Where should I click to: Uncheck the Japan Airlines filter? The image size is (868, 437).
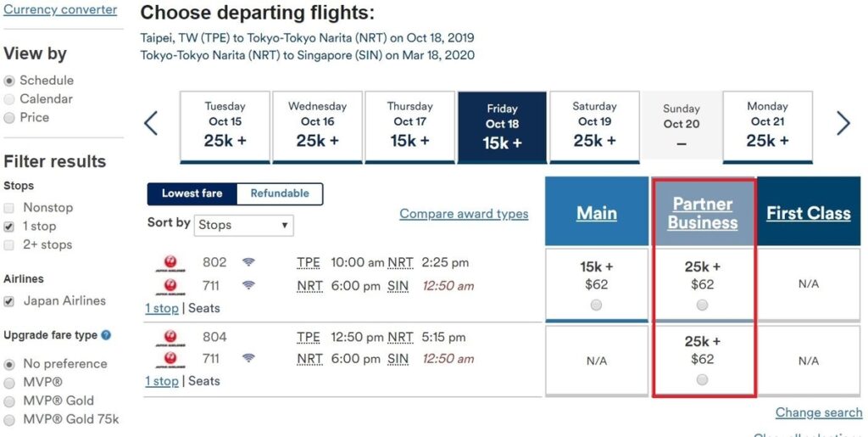coord(8,301)
